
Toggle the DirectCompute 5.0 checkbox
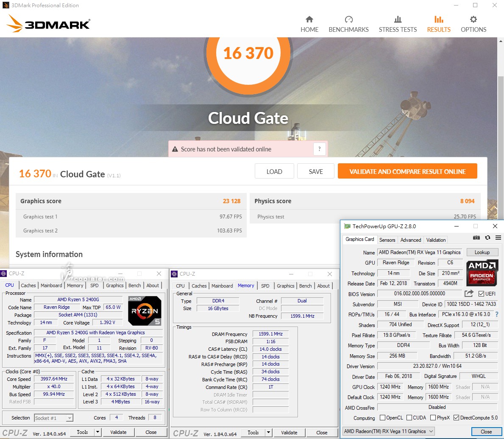click(x=456, y=417)
